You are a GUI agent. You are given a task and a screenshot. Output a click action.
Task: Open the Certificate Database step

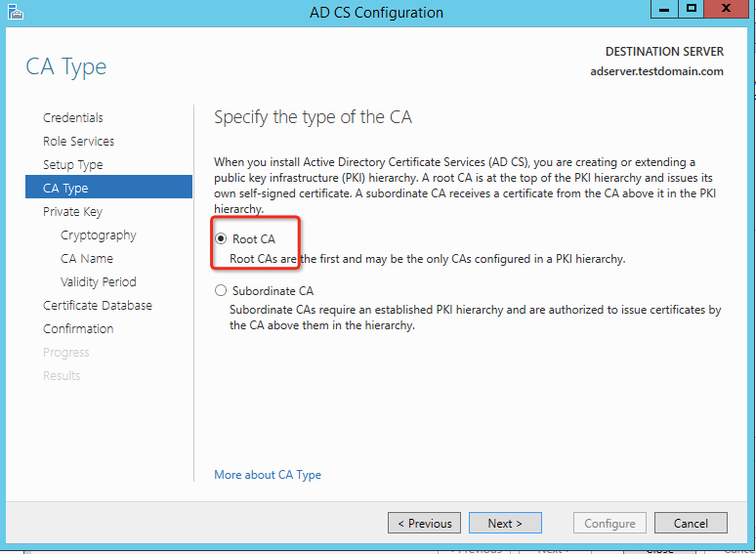coord(98,305)
